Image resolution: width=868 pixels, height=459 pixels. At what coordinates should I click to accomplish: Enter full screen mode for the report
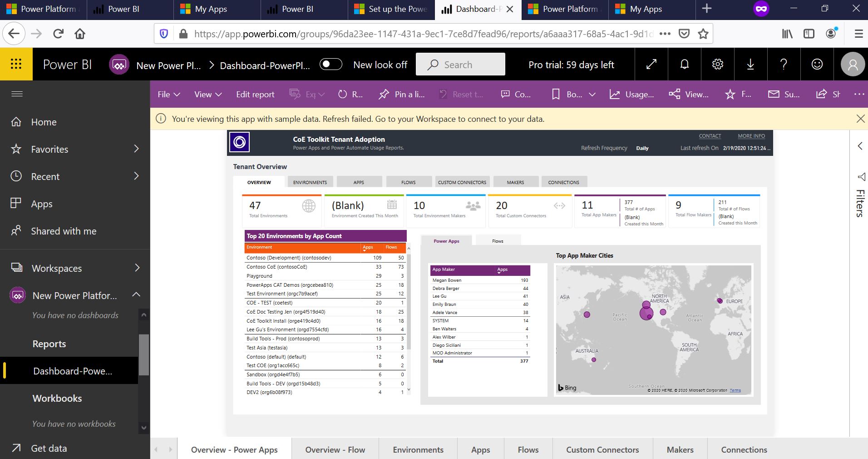tap(651, 64)
